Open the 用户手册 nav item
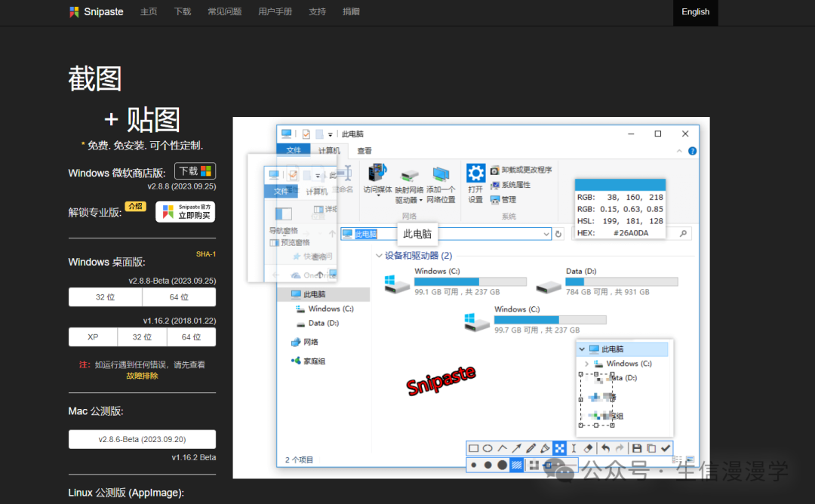Image resolution: width=815 pixels, height=504 pixels. point(275,11)
